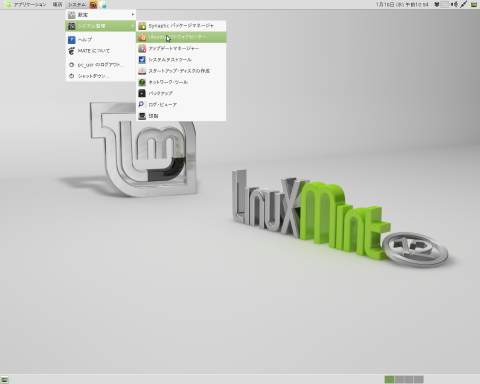Open the 場所 menu on top panel
Image resolution: width=480 pixels, height=384 pixels.
coord(57,5)
